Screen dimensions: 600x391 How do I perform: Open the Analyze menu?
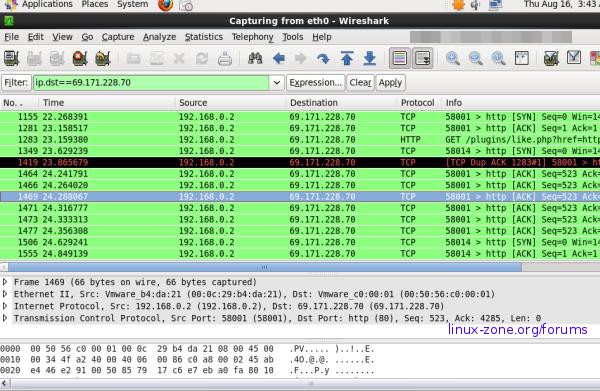[x=159, y=37]
